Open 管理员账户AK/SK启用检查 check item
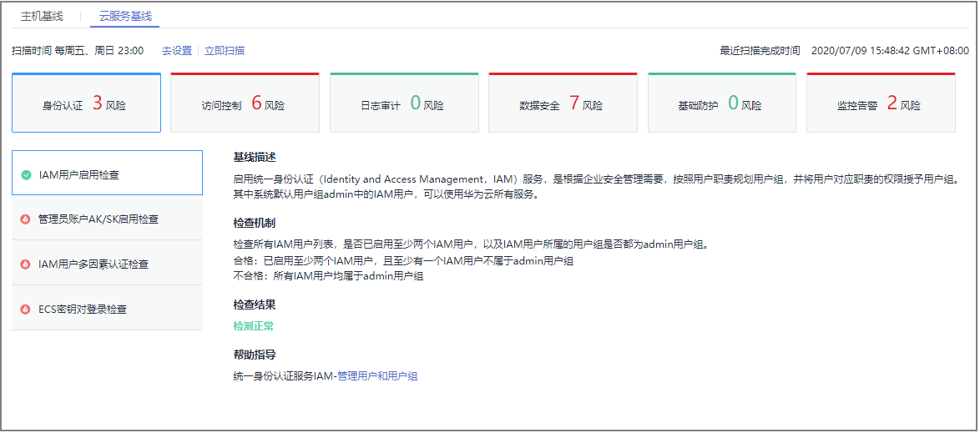 tap(107, 219)
